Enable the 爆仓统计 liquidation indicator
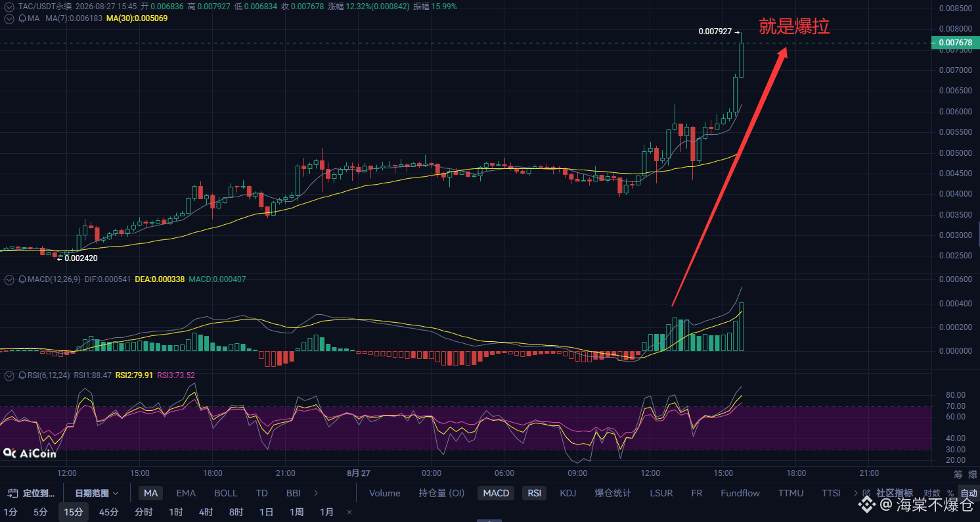Image resolution: width=980 pixels, height=522 pixels. [613, 493]
